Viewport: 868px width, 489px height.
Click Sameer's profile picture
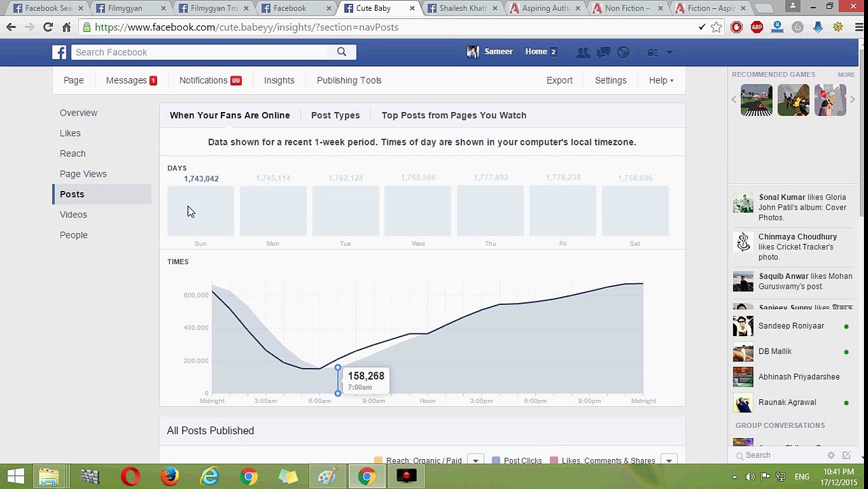pyautogui.click(x=473, y=52)
